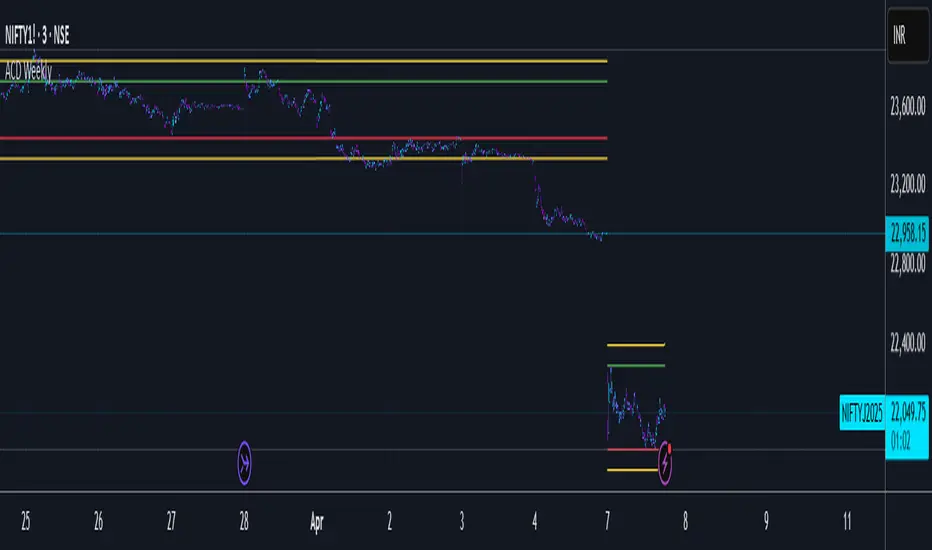Click the lightning bolt event icon near 7
Screen dimensions: 932x550
pyautogui.click(x=665, y=463)
